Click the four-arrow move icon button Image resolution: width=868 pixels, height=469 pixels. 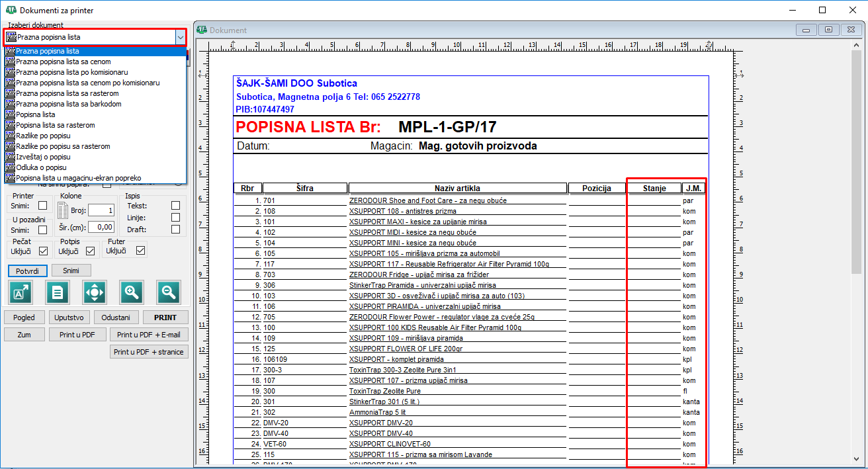[95, 292]
